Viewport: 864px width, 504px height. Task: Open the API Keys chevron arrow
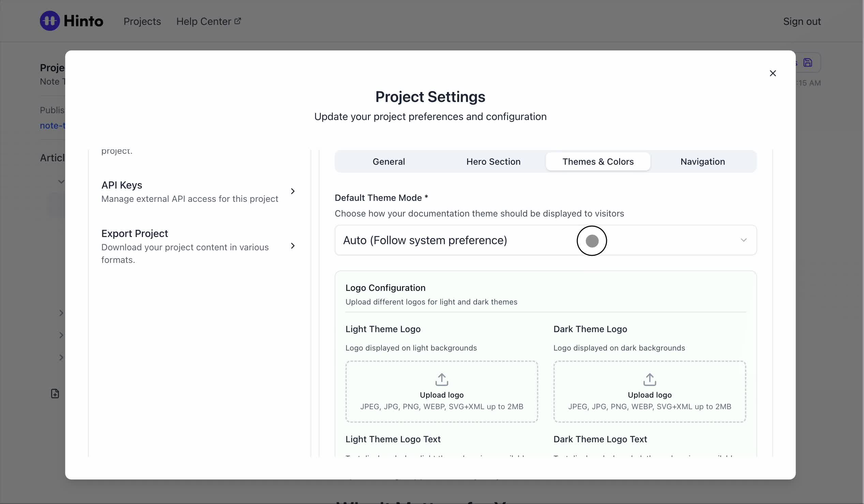293,191
